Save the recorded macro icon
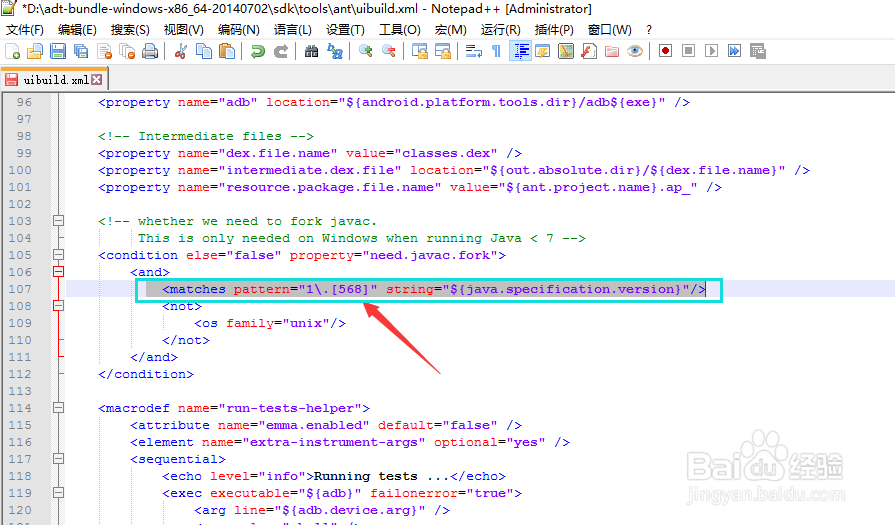The height and width of the screenshot is (525, 895). [757, 51]
